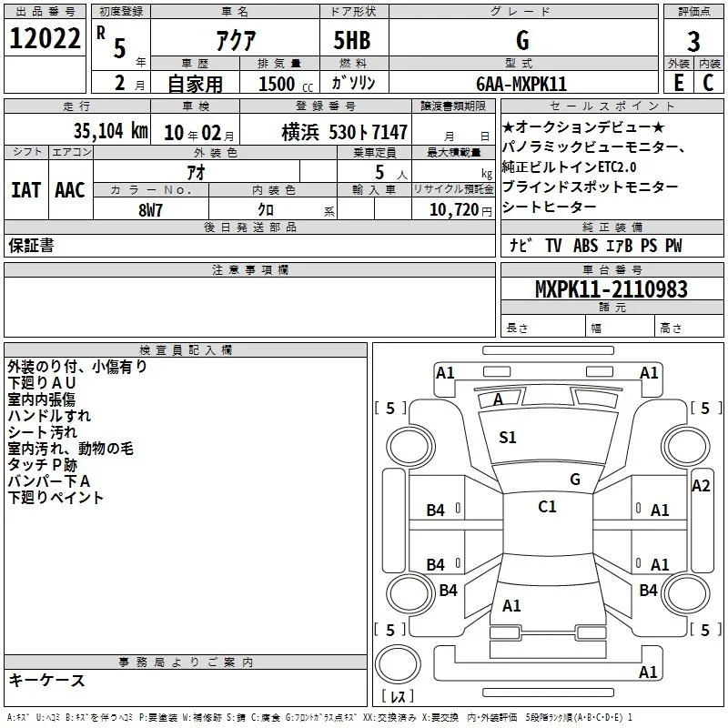
Task: Select the car name アクア
Action: click(x=236, y=40)
